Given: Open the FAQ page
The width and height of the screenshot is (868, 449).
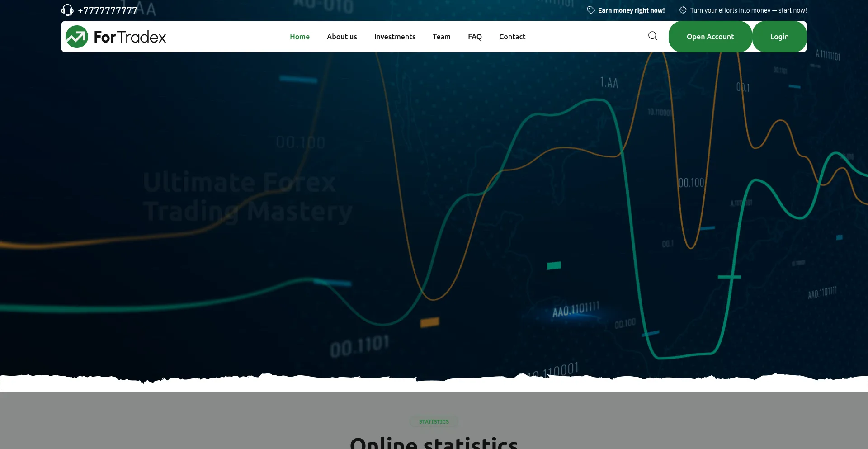Looking at the screenshot, I should (x=475, y=37).
